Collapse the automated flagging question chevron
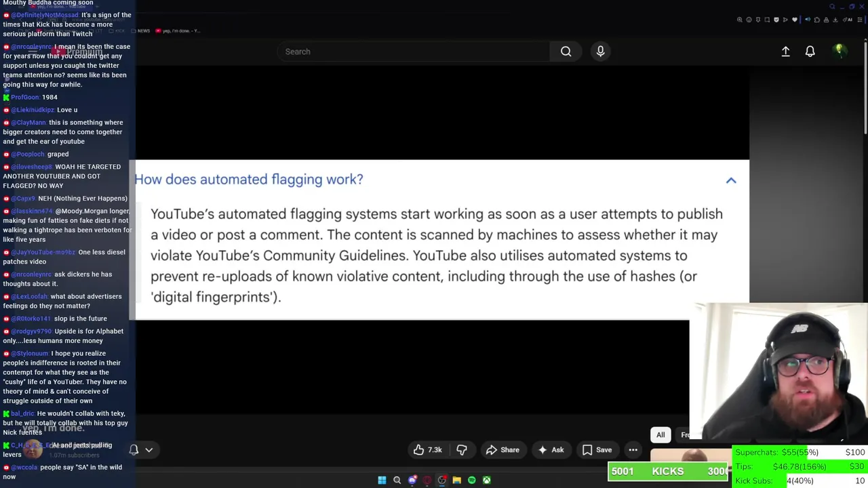The image size is (868, 488). pyautogui.click(x=731, y=180)
